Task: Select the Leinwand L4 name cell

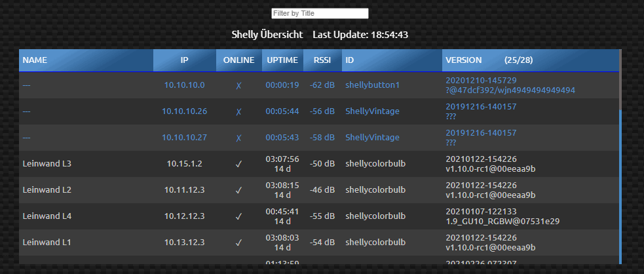Action: (x=86, y=216)
